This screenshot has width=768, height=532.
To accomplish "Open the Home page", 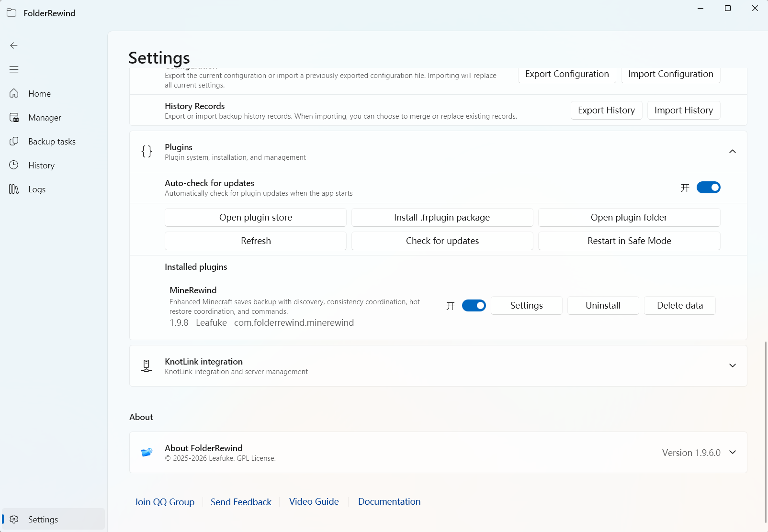I will click(x=53, y=93).
